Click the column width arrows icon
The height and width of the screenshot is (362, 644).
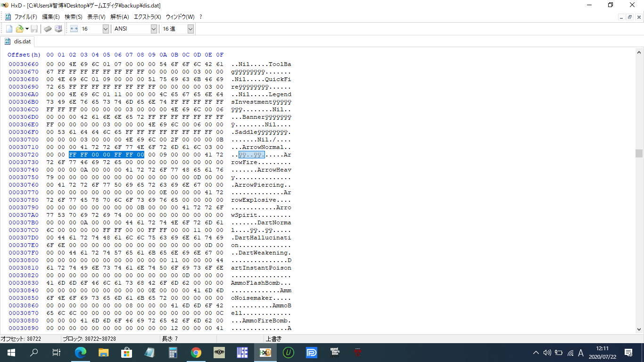(74, 29)
